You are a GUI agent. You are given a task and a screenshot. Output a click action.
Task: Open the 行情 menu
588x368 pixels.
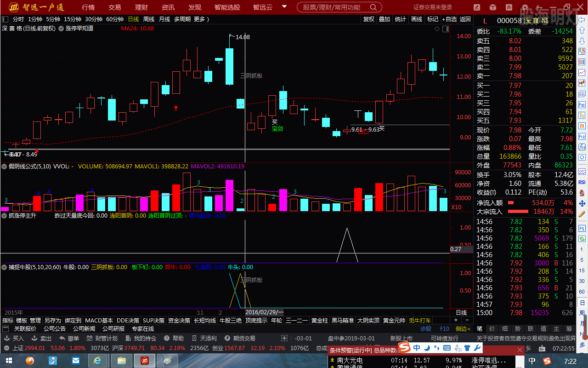[88, 7]
